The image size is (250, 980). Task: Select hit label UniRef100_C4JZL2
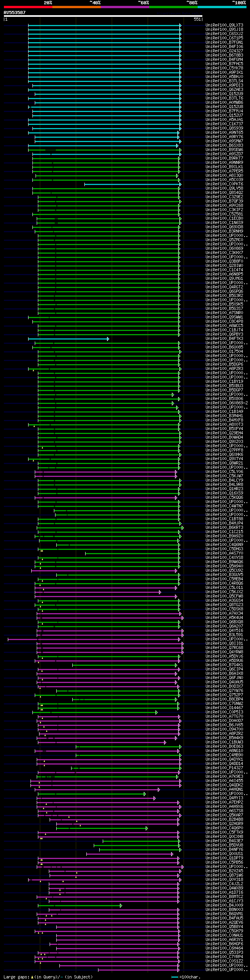224,884
